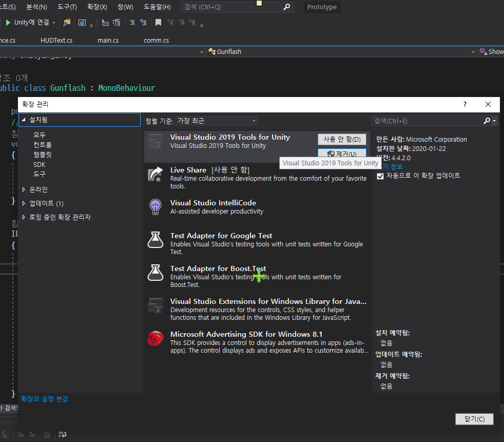The height and width of the screenshot is (442, 504).
Task: Open the 확장의 설정 변경 link
Action: click(x=44, y=399)
